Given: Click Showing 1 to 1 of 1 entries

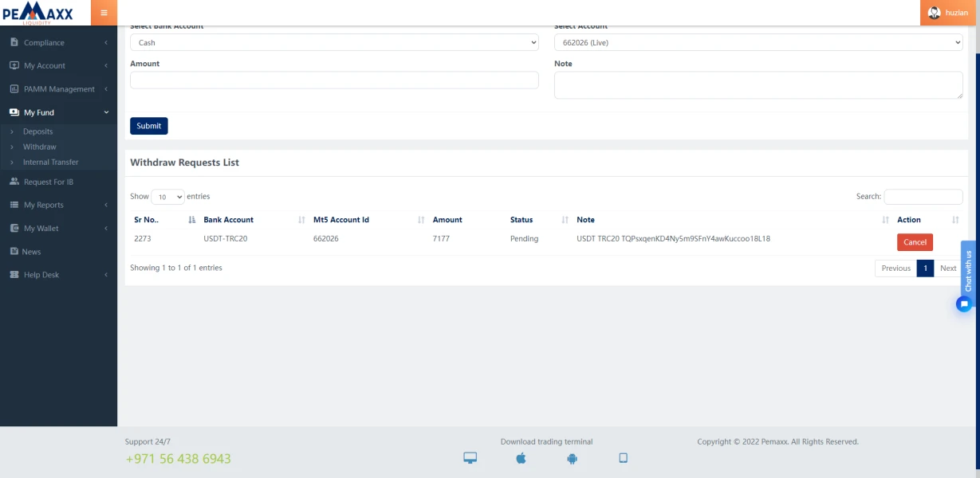Looking at the screenshot, I should 176,268.
